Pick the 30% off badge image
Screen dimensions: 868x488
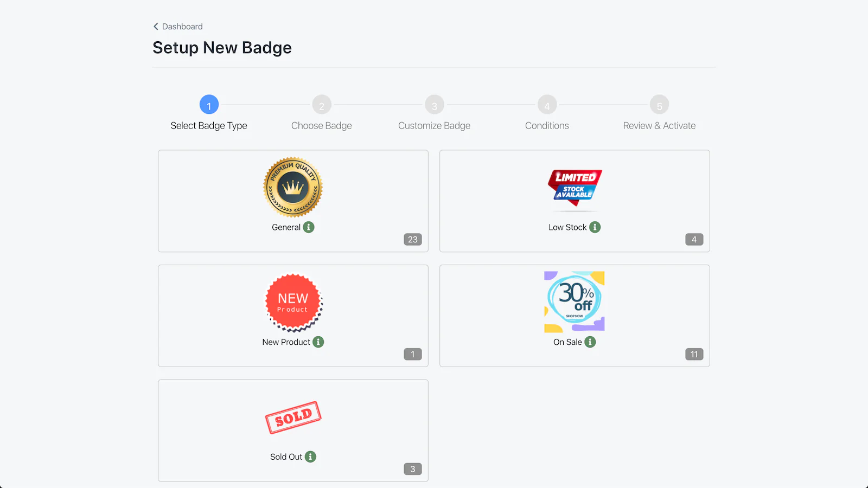coord(575,301)
